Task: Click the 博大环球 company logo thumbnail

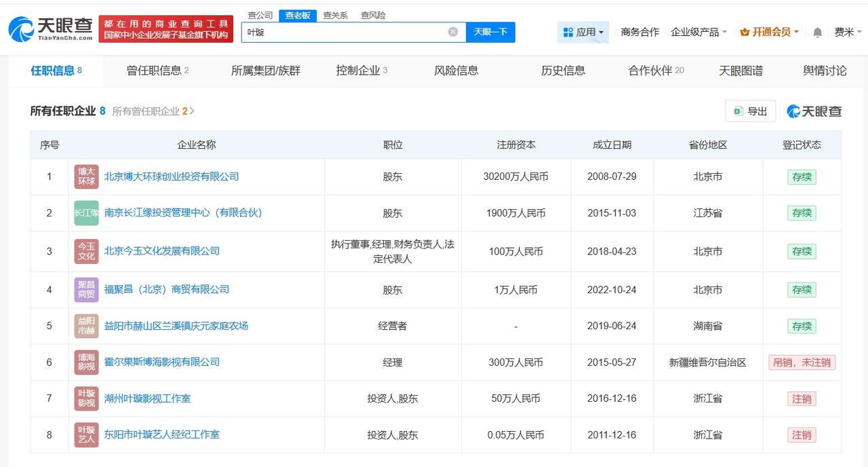Action: [x=86, y=176]
